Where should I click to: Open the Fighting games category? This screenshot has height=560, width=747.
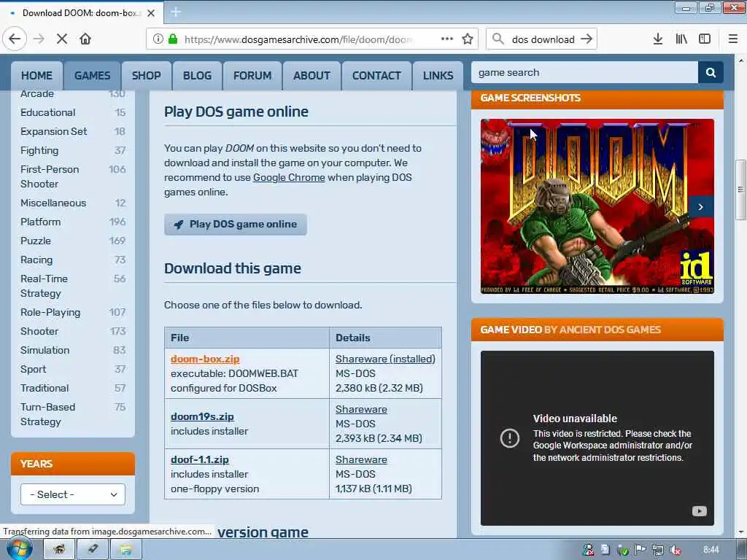[39, 150]
